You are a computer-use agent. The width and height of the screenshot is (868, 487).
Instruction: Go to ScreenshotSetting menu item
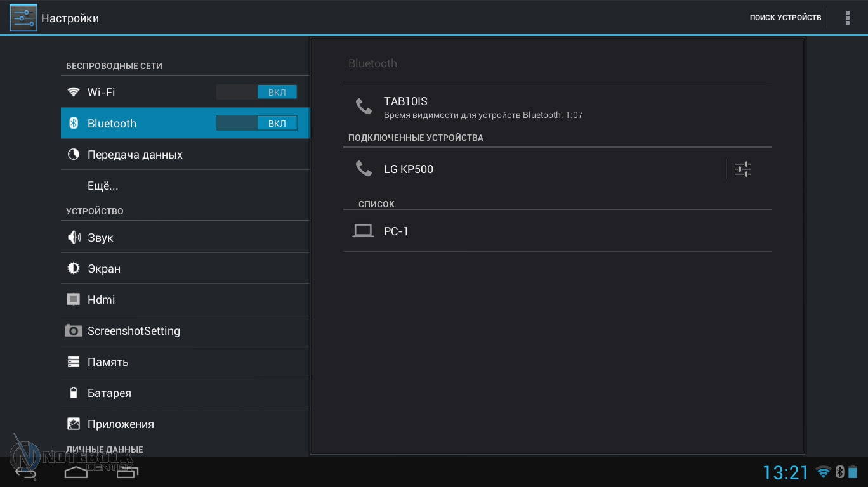click(x=133, y=331)
